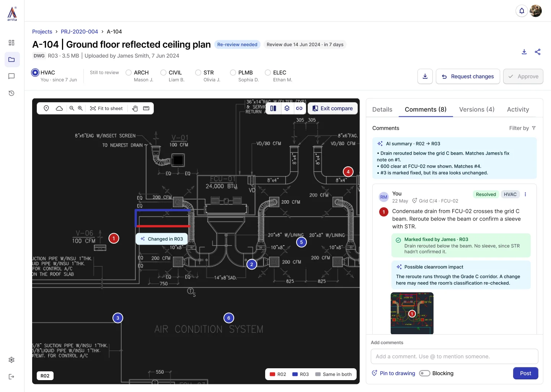Switch to the Versions (4) tab

point(477,109)
